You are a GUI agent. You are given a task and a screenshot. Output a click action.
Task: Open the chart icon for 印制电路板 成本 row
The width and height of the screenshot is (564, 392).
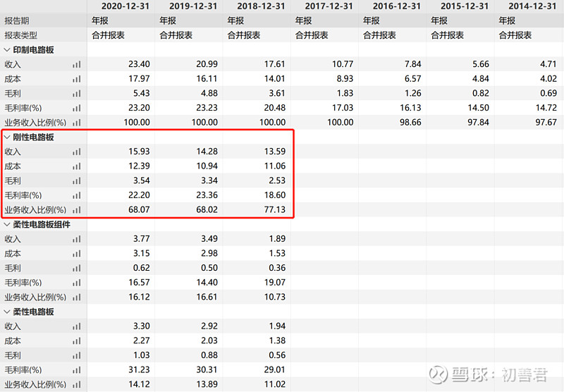[77, 79]
